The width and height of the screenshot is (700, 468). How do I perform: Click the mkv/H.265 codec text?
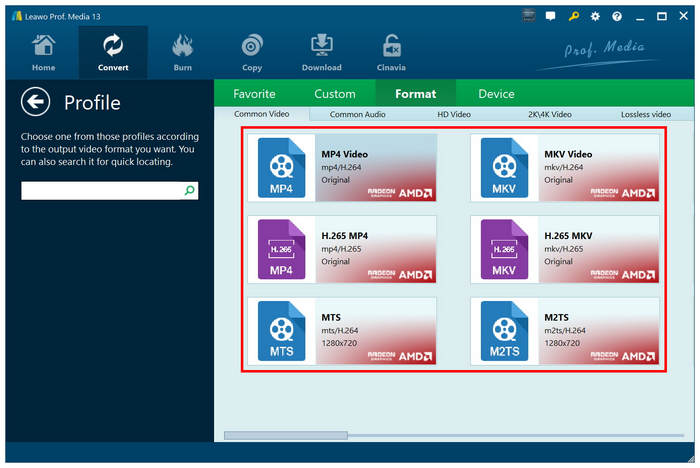(563, 249)
